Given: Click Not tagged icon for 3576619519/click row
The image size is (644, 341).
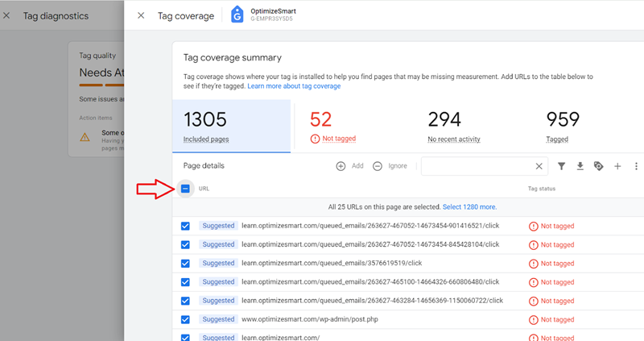Looking at the screenshot, I should point(533,264).
